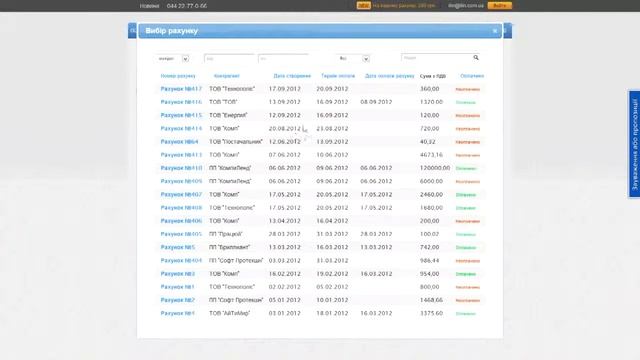This screenshot has height=360, width=640.
Task: Click ТОВ "ТОП" counterparty cell
Action: [223, 102]
